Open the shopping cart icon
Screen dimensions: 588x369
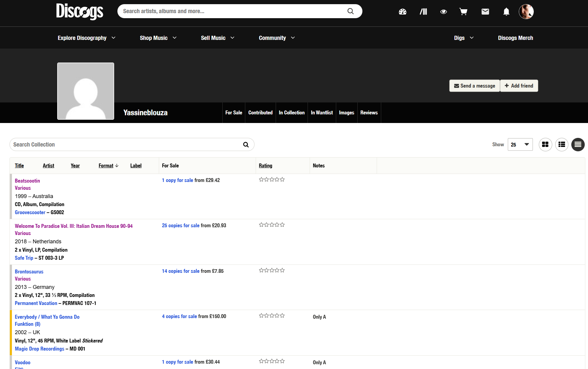tap(463, 12)
